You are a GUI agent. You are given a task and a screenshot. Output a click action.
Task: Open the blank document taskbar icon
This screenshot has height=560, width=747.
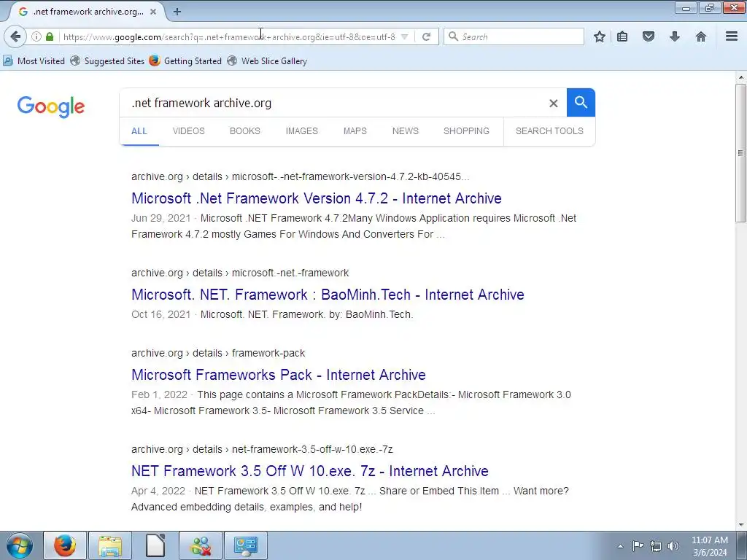[x=155, y=545]
